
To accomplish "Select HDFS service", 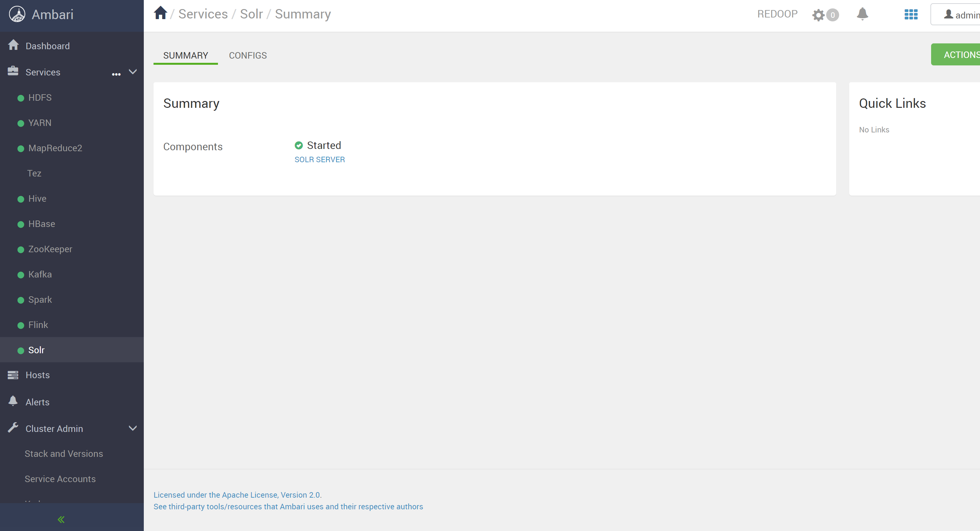I will click(40, 98).
